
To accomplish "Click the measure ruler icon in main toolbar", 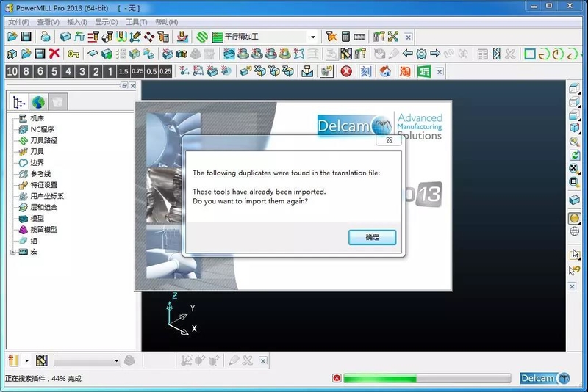I will point(359,37).
